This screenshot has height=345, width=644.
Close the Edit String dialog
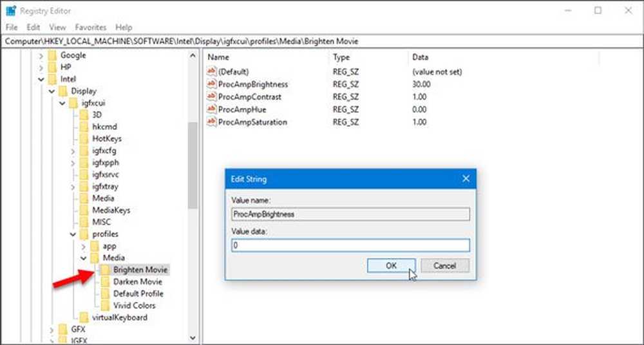(466, 179)
